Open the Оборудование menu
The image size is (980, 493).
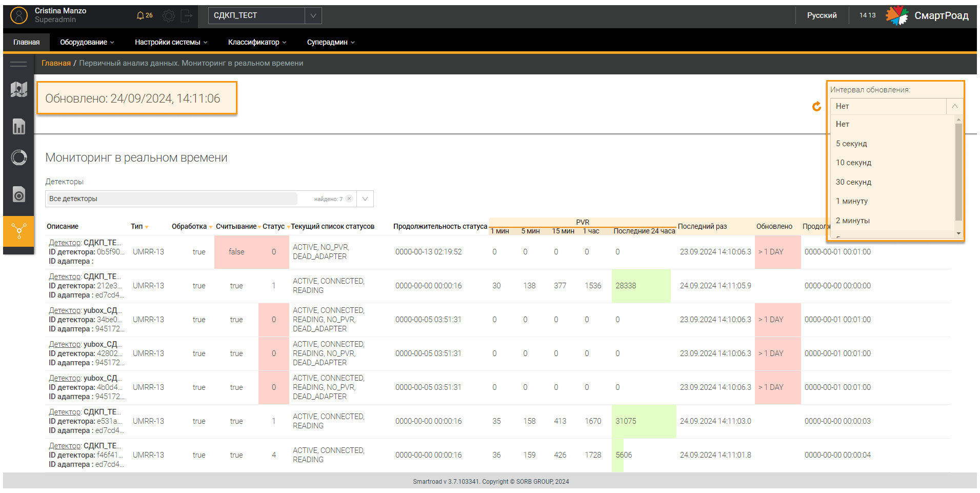tap(87, 42)
